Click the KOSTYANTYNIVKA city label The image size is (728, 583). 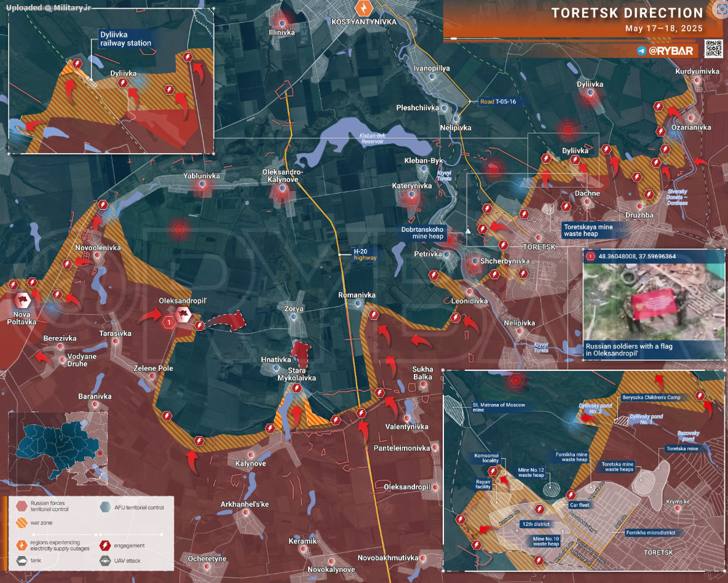click(x=364, y=22)
